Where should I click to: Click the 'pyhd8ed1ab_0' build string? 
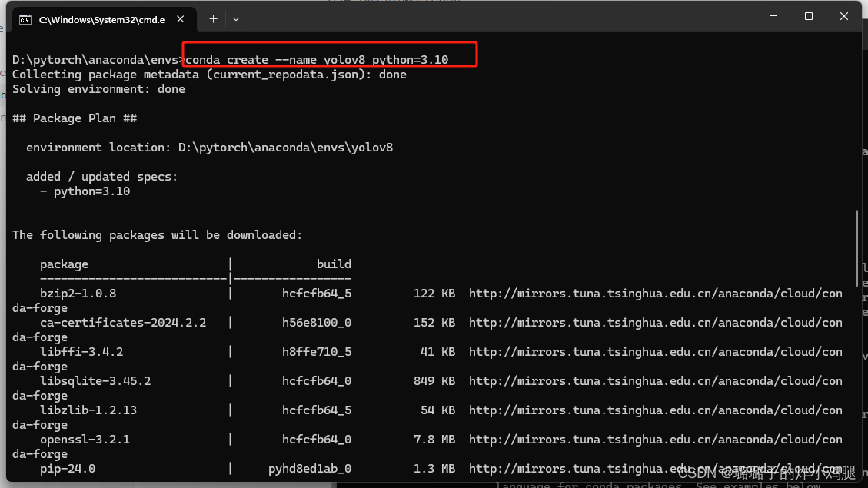tap(310, 469)
